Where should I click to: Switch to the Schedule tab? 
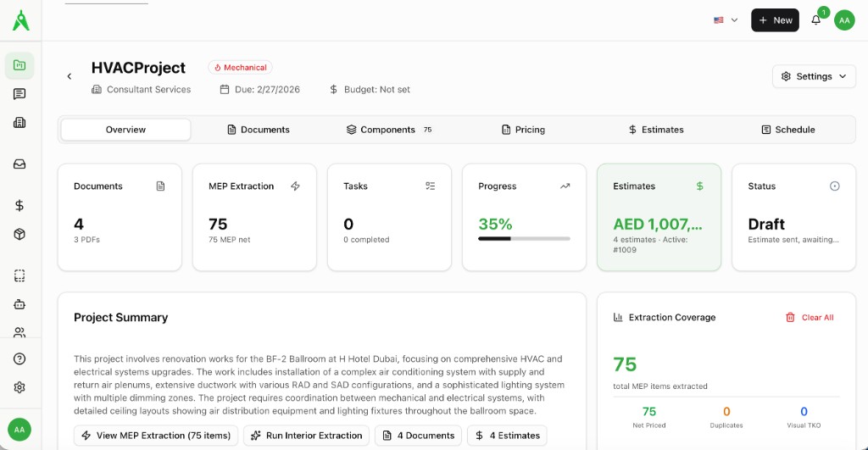pos(787,130)
